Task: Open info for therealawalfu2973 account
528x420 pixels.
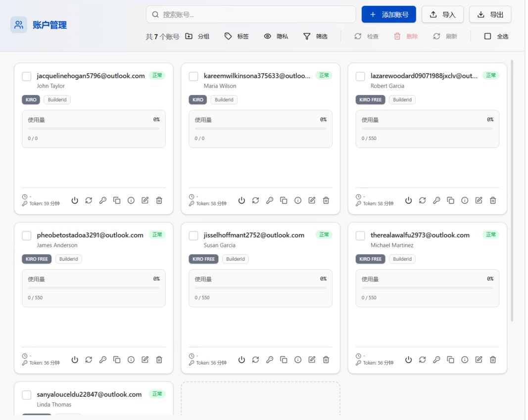Action: (x=465, y=360)
